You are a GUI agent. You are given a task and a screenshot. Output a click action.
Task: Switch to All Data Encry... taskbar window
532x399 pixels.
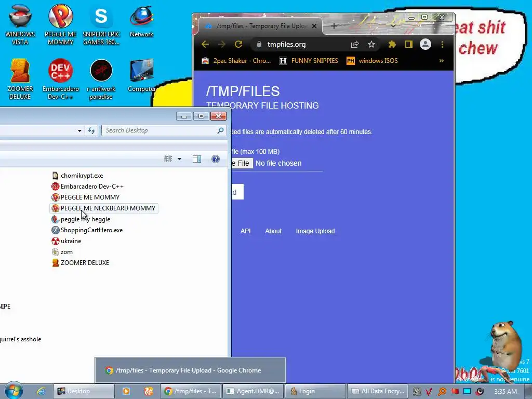point(378,391)
